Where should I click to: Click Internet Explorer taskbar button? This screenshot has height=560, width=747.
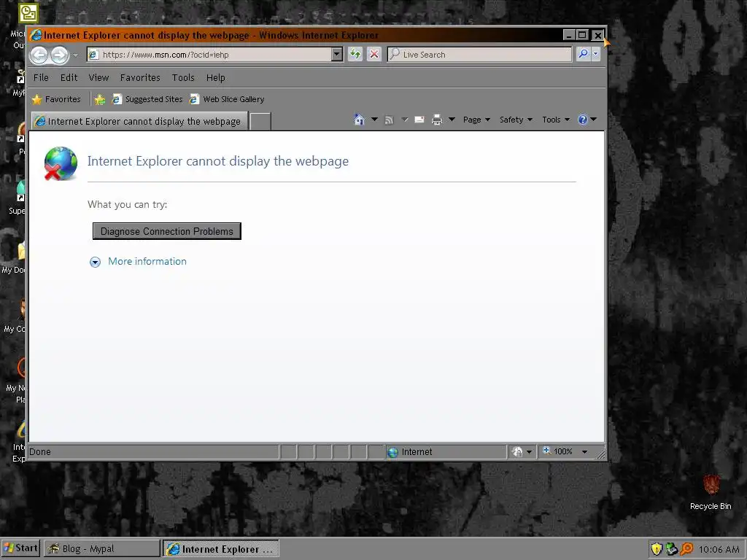(x=220, y=548)
